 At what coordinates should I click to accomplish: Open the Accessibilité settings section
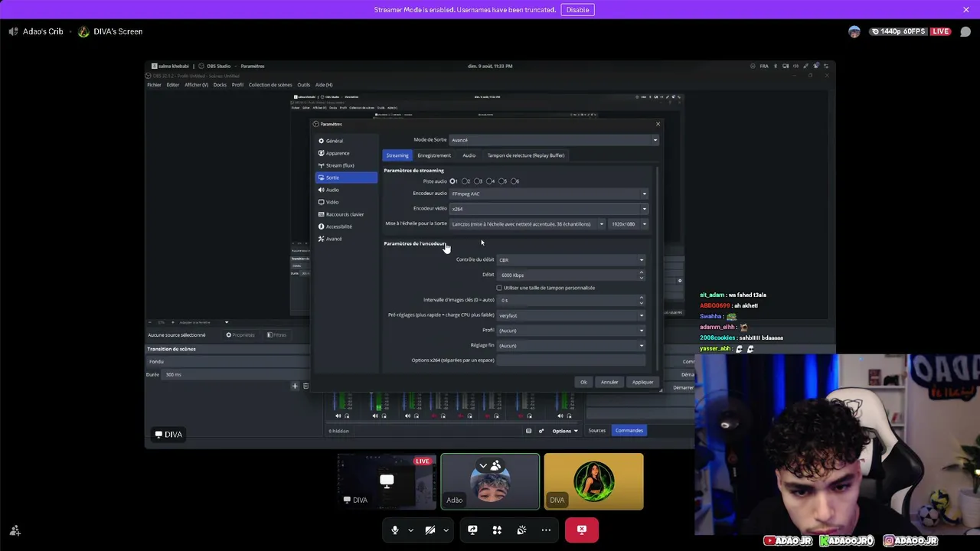click(347, 227)
